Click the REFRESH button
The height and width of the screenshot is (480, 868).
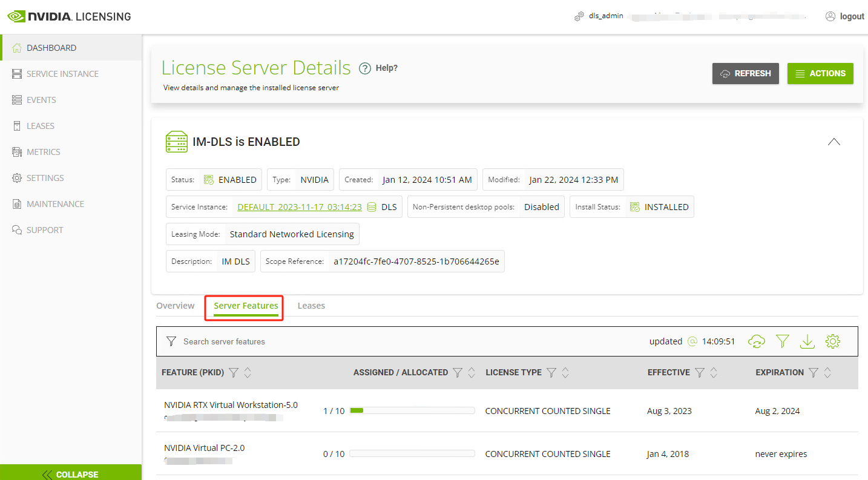[x=745, y=73]
